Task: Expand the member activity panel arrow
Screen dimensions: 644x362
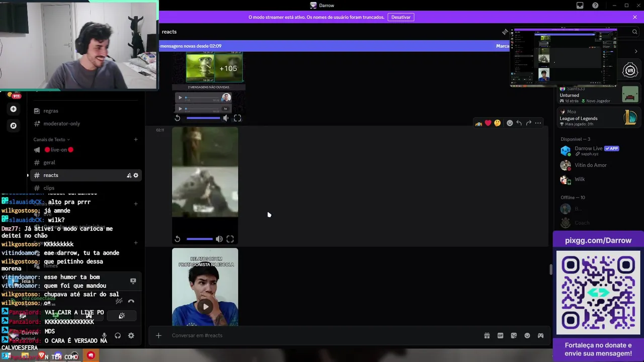Action: [x=636, y=51]
